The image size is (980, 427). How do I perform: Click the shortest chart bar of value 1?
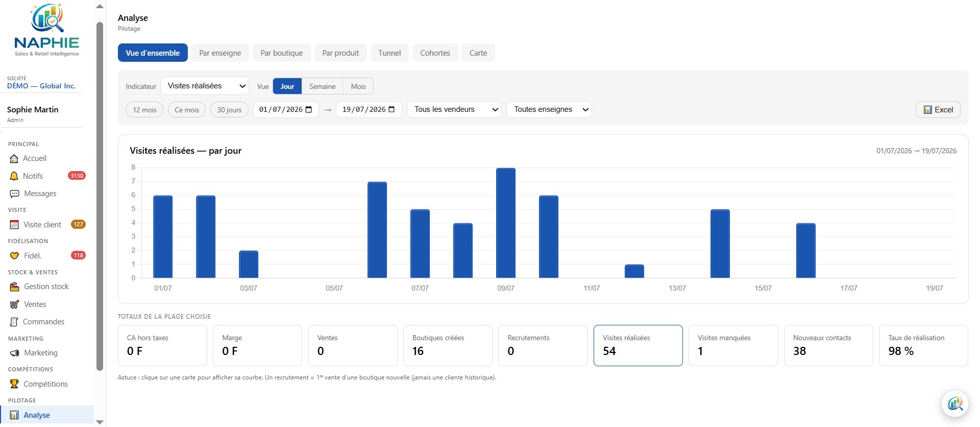[x=634, y=271]
